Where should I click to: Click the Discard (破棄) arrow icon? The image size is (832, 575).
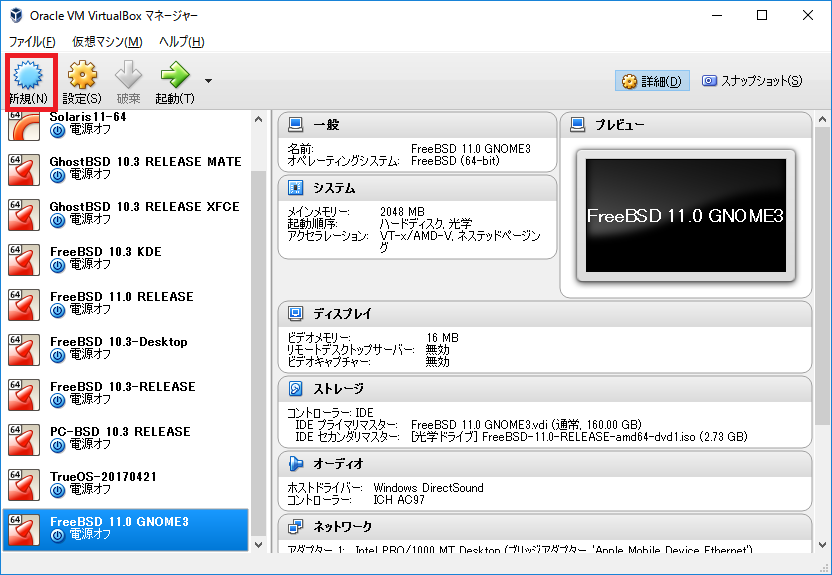pos(128,74)
